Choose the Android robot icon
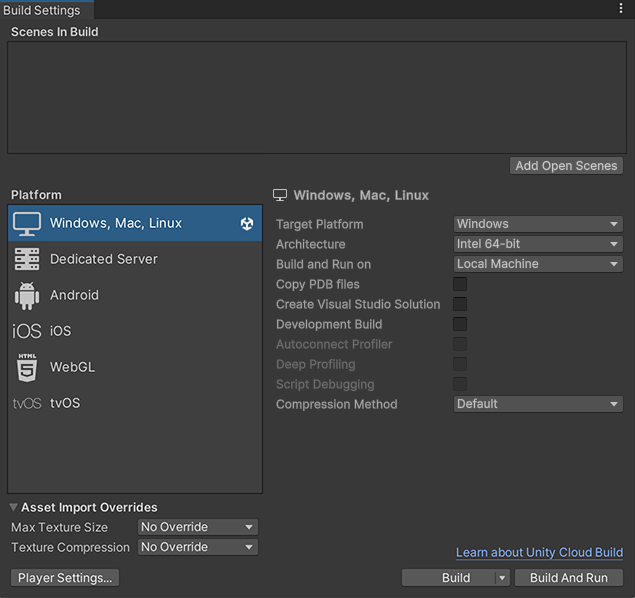This screenshot has height=598, width=635. [x=27, y=296]
